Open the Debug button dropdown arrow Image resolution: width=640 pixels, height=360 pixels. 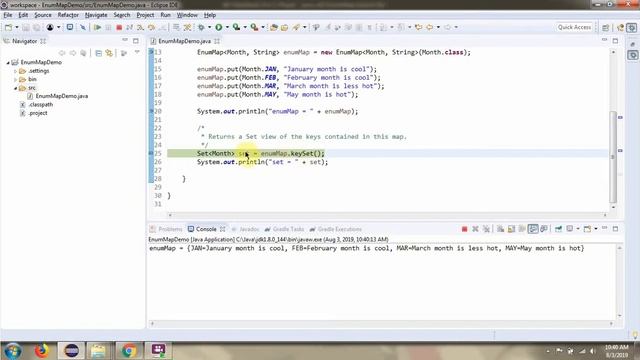coord(209,27)
